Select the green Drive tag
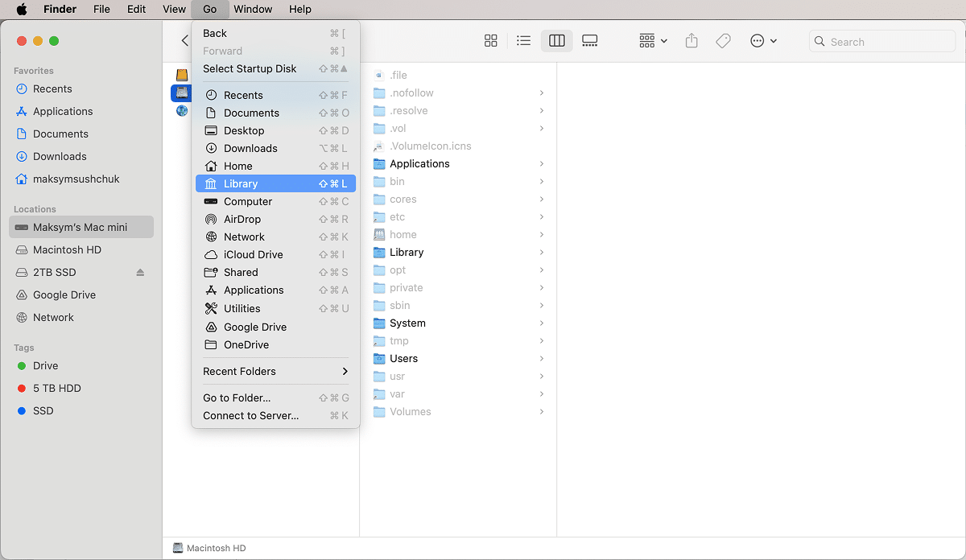 click(x=80, y=365)
